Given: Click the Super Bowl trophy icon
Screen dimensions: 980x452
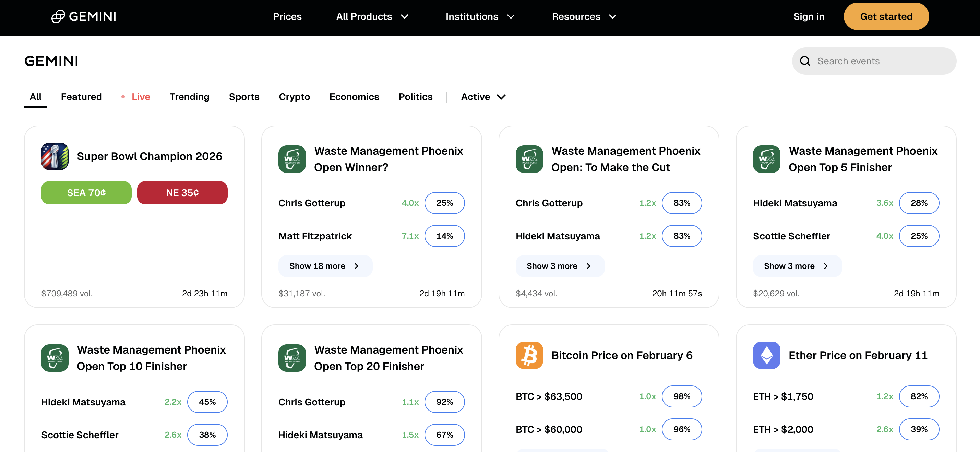Looking at the screenshot, I should pos(55,156).
